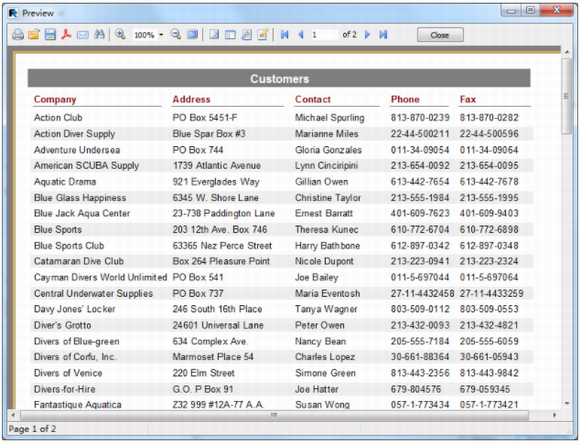Click the Close button
The width and height of the screenshot is (580, 444).
[440, 35]
